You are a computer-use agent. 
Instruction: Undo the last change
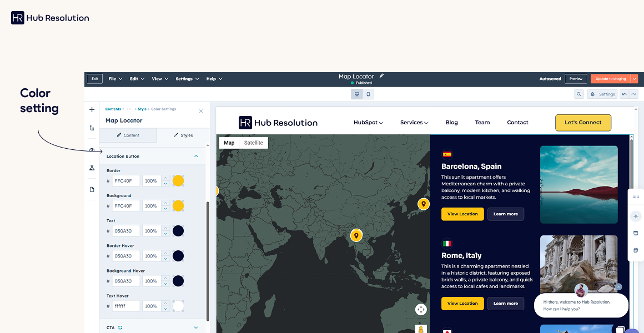tap(624, 94)
